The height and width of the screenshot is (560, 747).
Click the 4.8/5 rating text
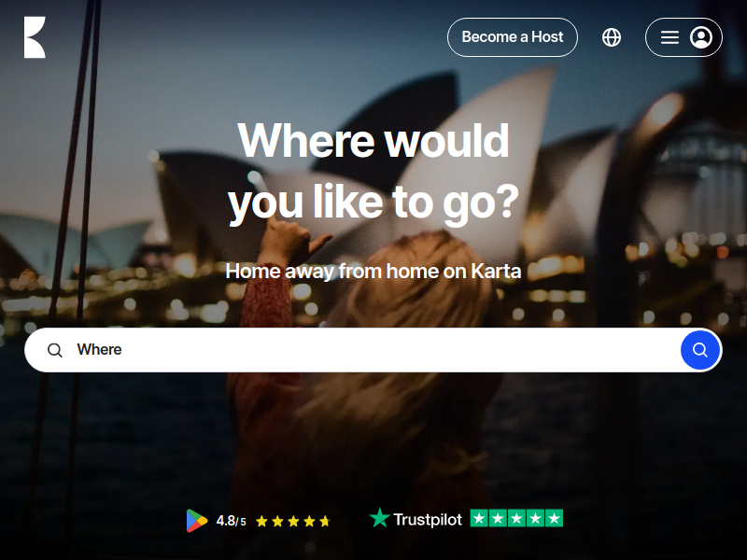tap(231, 521)
